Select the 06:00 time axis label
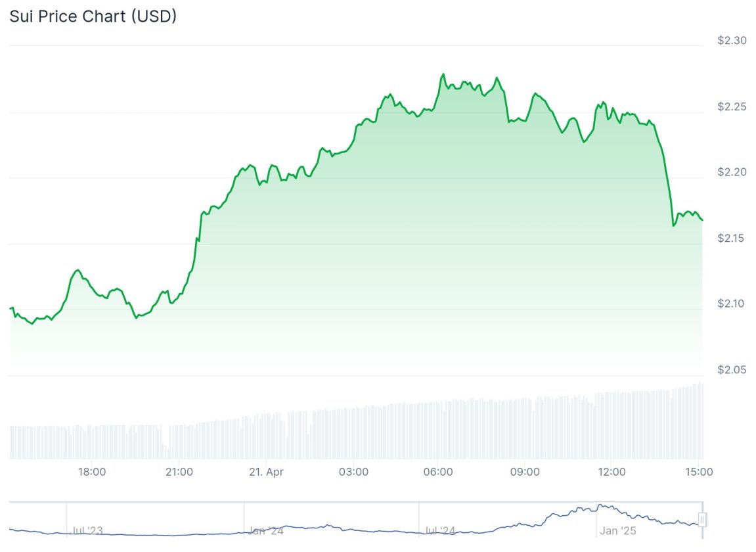756x552 pixels. click(438, 472)
